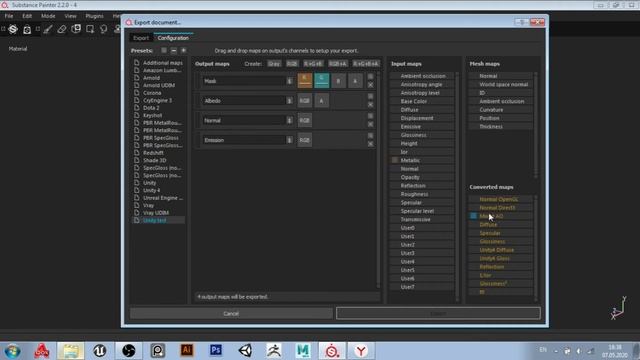Screen dimensions: 640x360
Task: Select the Polygon fill tool in toolbar
Action: 90,29
